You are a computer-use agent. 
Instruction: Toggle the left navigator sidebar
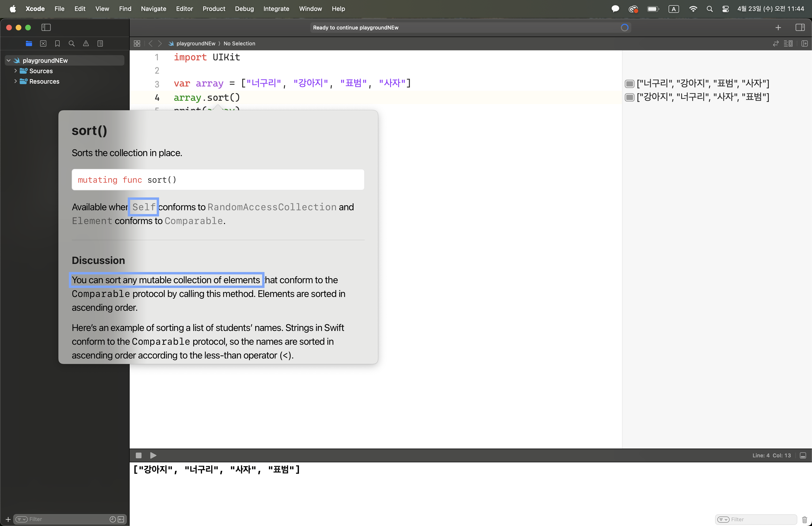46,27
